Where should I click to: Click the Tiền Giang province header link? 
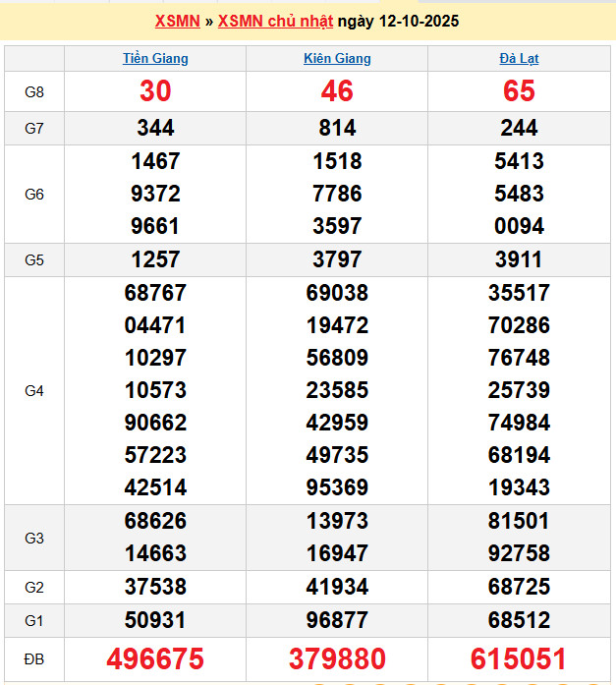coord(155,58)
